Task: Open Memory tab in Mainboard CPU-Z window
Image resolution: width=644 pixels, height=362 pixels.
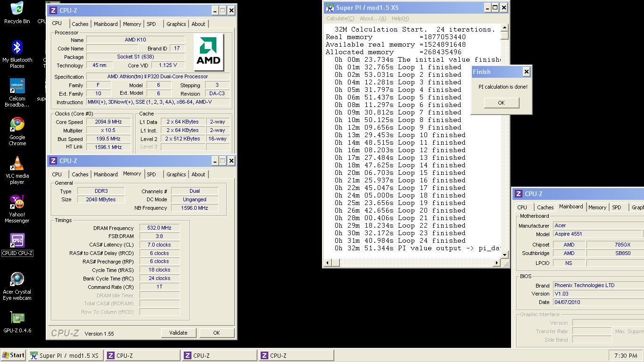Action: pyautogui.click(x=597, y=207)
